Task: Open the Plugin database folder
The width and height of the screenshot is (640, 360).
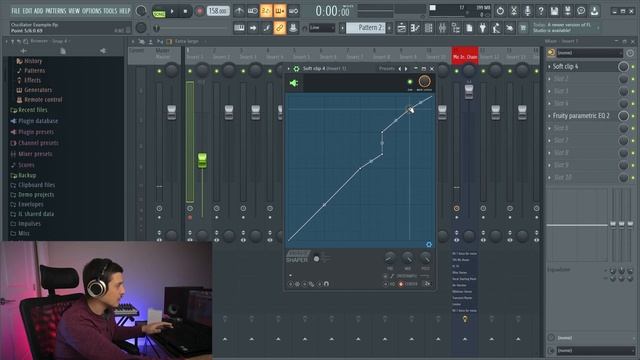Action: pos(38,121)
